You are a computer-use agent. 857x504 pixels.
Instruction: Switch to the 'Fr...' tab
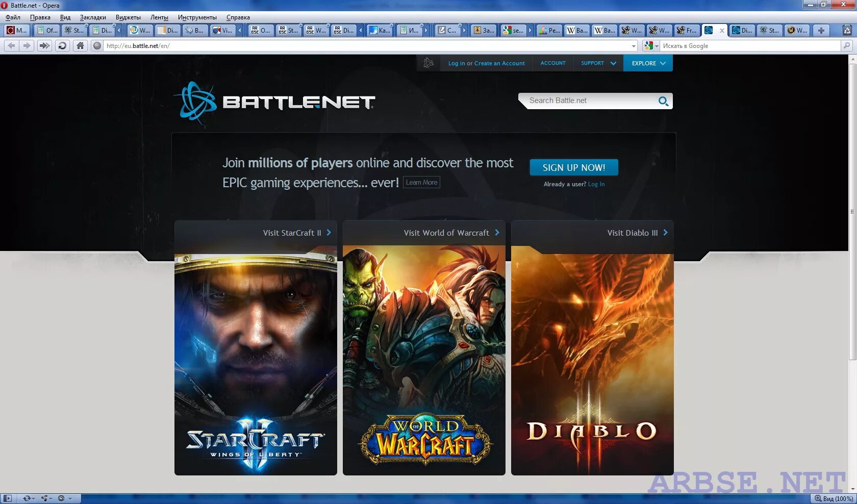[x=687, y=30]
